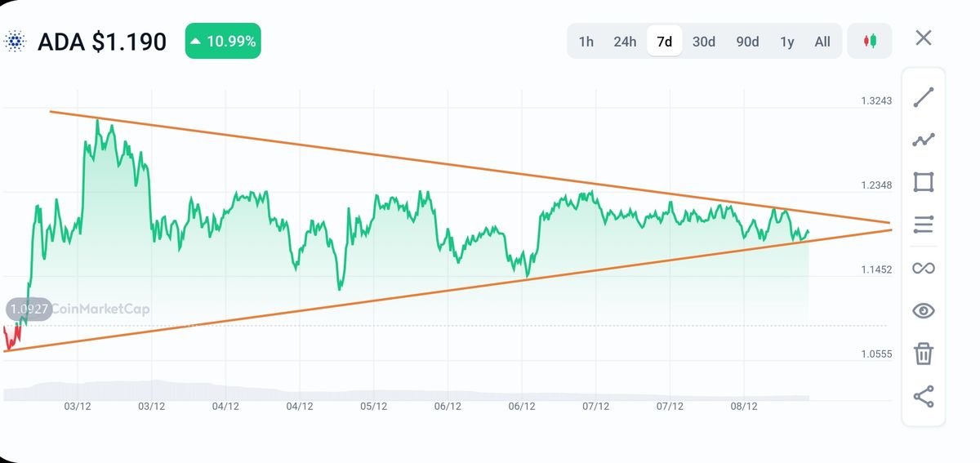This screenshot has width=980, height=463.
Task: Select the multi-point path drawing tool
Action: click(924, 140)
